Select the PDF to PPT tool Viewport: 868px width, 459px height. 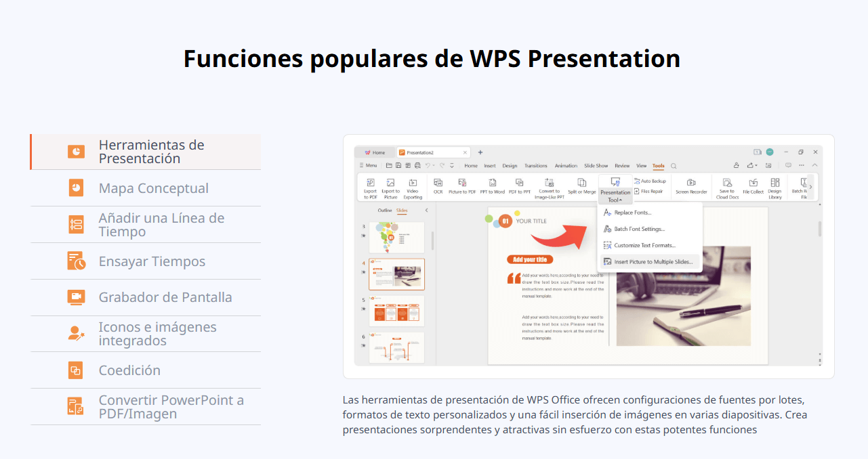click(x=520, y=186)
